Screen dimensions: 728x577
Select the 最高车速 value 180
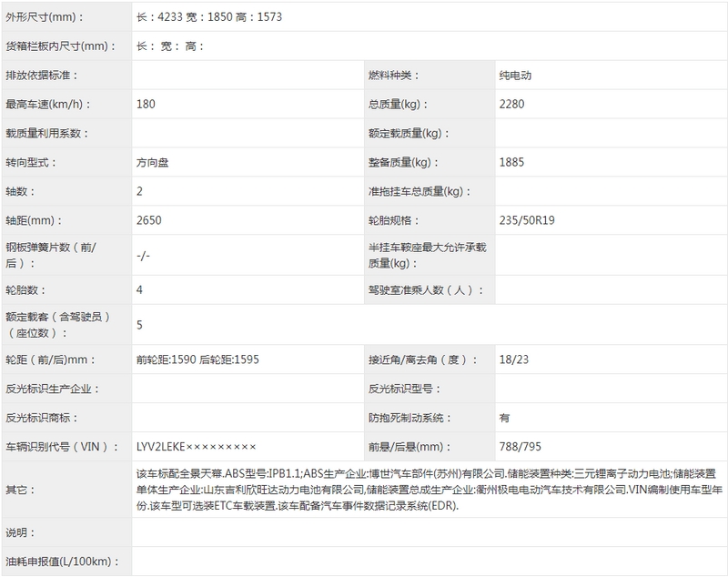pyautogui.click(x=146, y=105)
